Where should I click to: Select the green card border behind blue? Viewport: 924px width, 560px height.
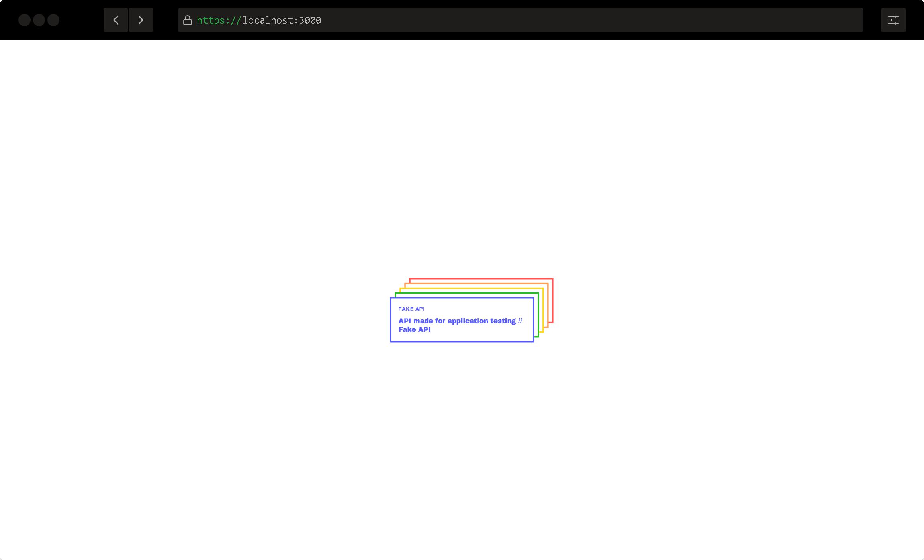coord(466,294)
